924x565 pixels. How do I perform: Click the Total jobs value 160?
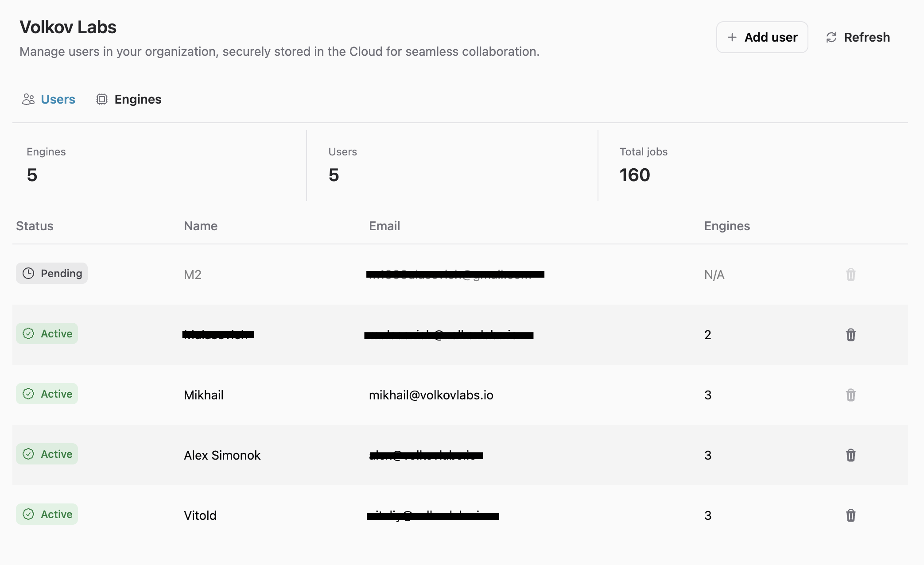click(635, 175)
